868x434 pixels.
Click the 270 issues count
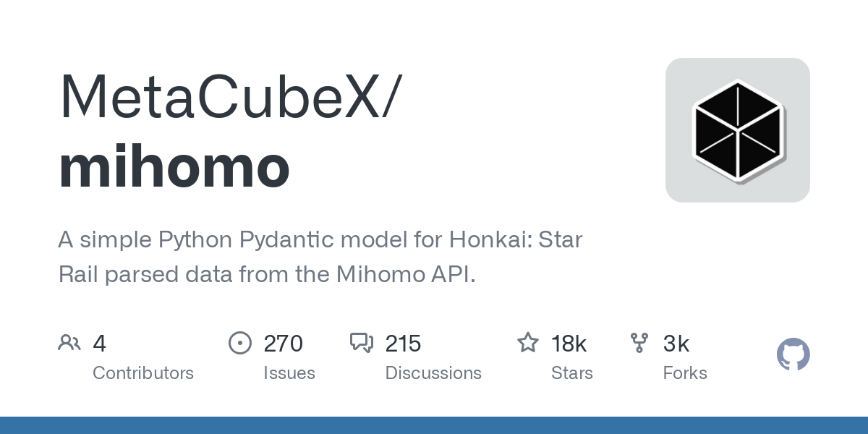(283, 344)
